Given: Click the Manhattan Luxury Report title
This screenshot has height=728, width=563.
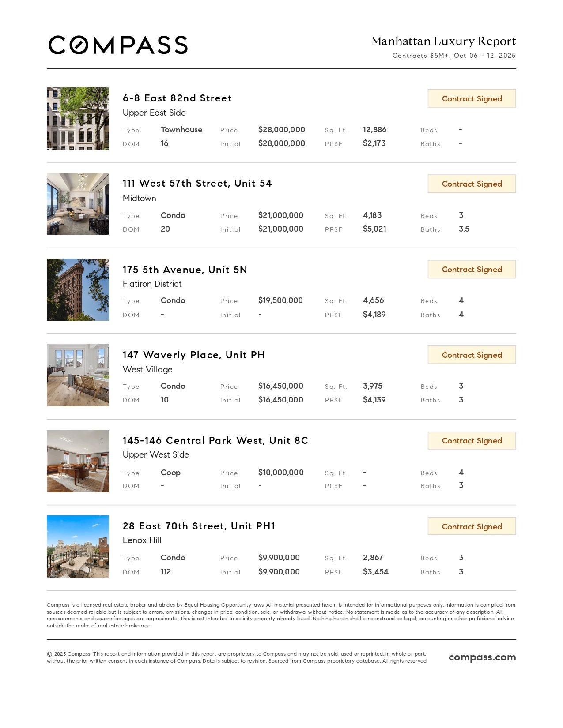Looking at the screenshot, I should pyautogui.click(x=443, y=41).
